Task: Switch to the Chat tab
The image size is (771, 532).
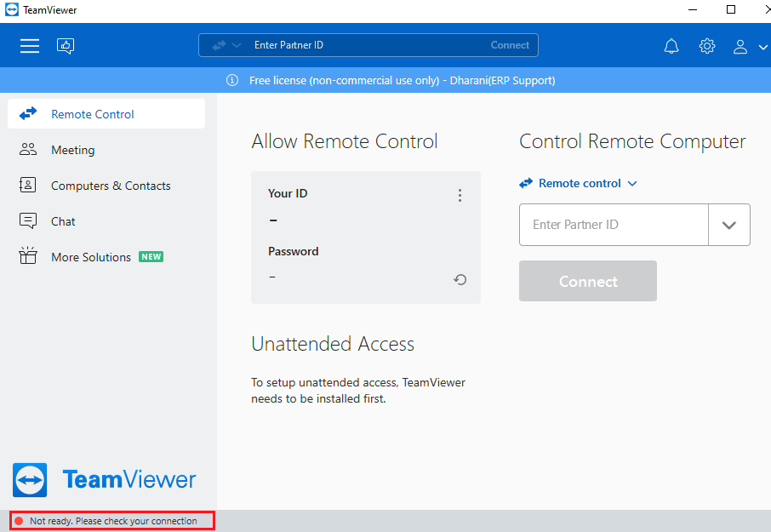Action: pyautogui.click(x=106, y=221)
